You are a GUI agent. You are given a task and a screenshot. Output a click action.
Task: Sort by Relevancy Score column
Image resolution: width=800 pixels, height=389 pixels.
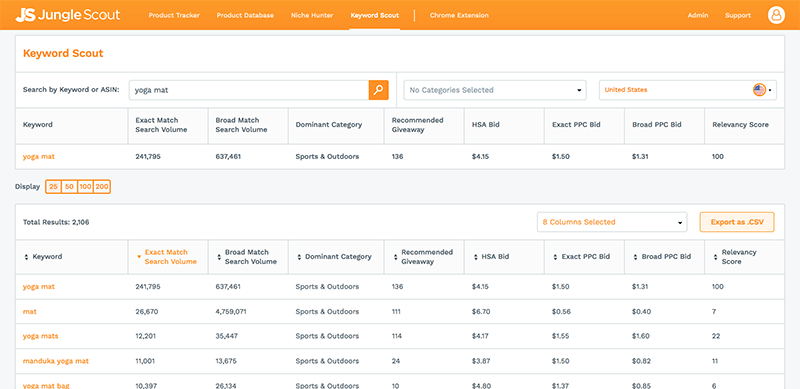pos(715,257)
